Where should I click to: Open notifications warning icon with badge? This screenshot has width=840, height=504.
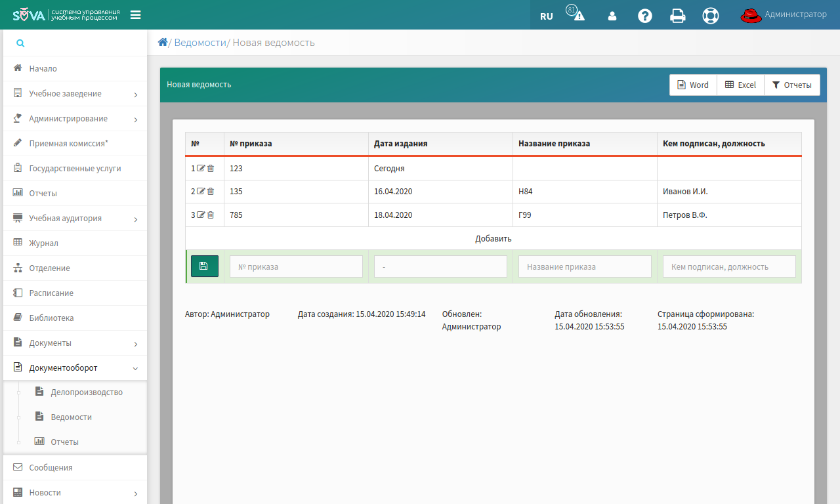click(x=578, y=16)
